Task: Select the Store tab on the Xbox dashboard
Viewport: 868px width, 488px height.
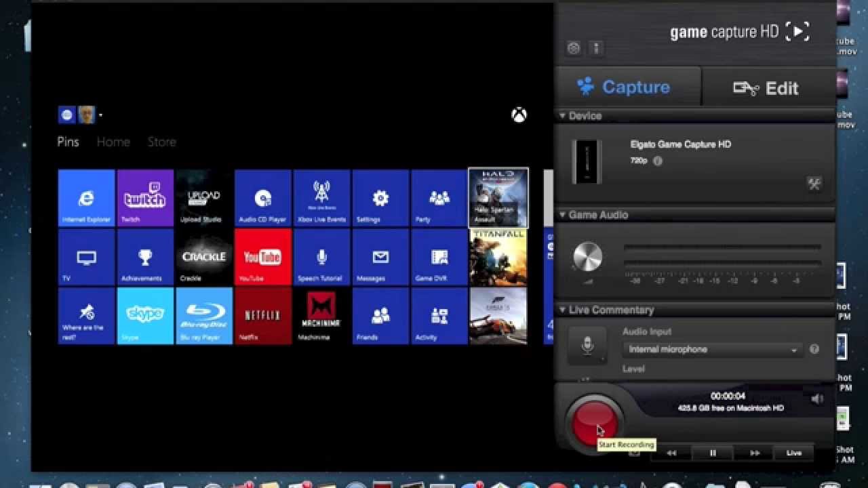Action: 162,142
